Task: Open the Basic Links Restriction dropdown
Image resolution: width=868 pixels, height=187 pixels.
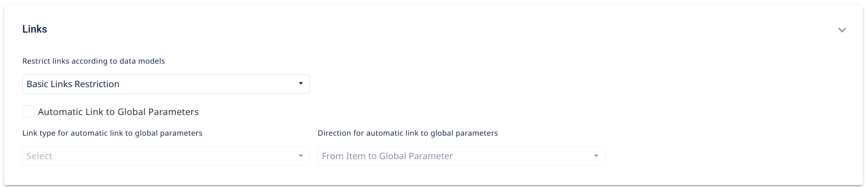Action: pos(166,84)
